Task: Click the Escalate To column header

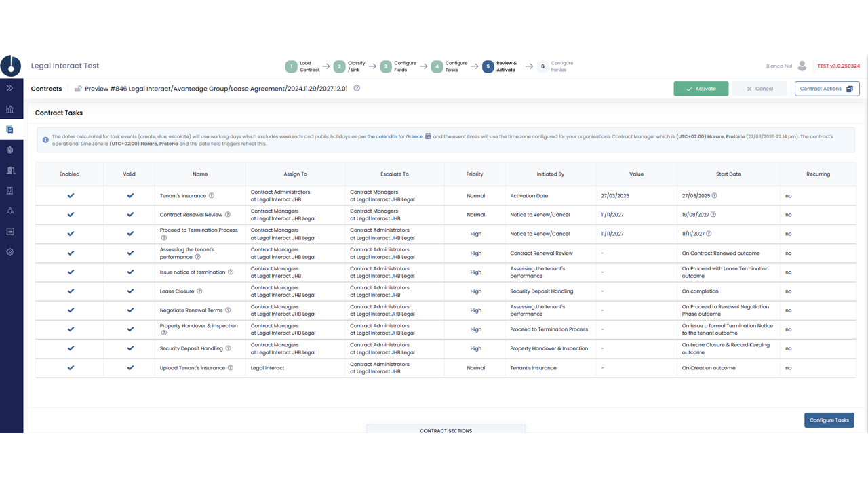Action: coord(395,174)
